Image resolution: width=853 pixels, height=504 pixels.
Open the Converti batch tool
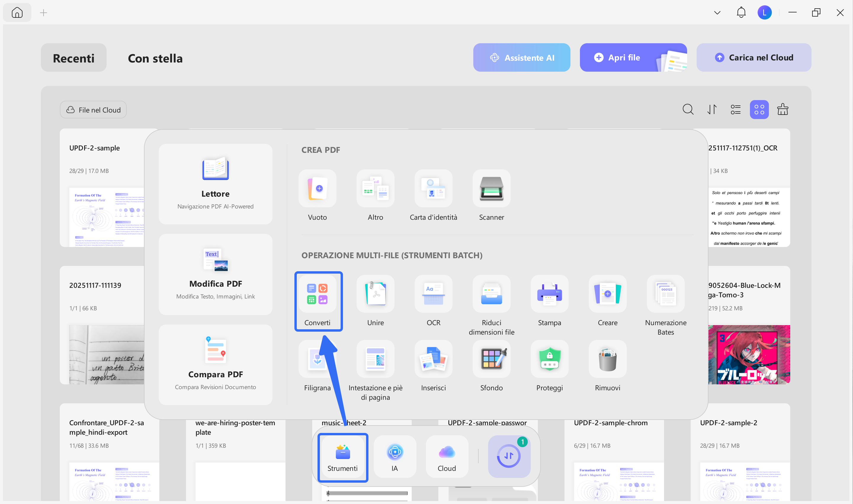click(x=318, y=301)
